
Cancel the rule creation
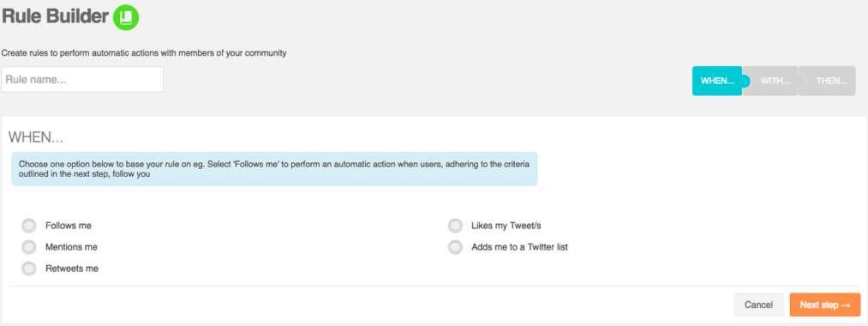click(758, 305)
